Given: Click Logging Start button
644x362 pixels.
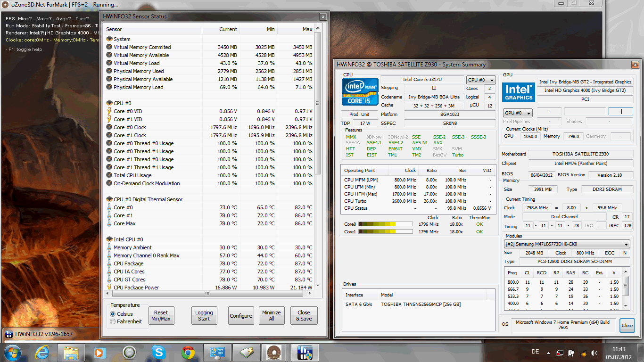Looking at the screenshot, I should click(x=204, y=316).
